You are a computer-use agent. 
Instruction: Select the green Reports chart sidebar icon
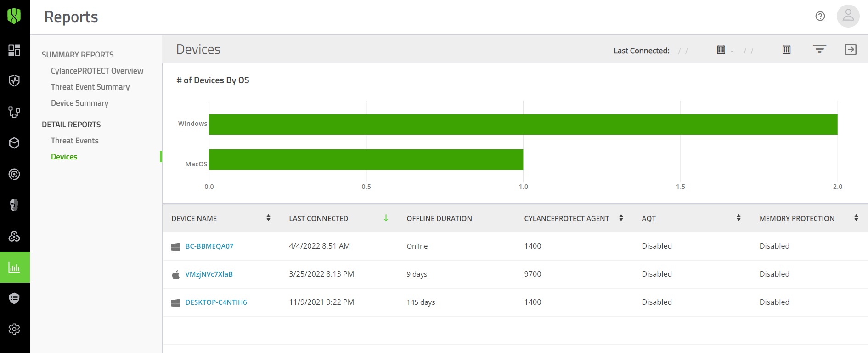coord(15,267)
